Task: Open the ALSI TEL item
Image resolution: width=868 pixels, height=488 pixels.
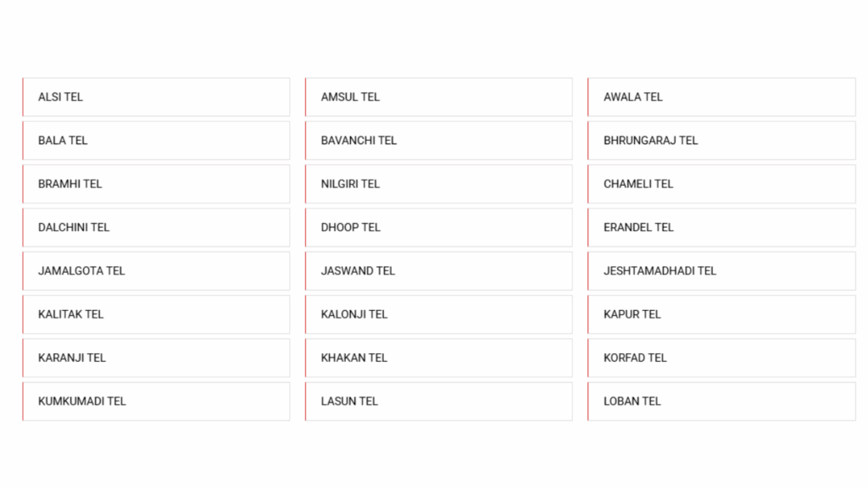Action: [156, 97]
